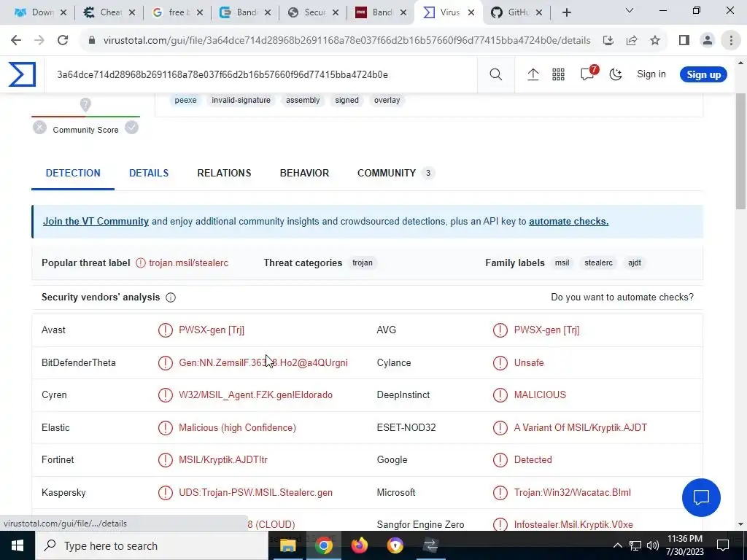Click the trojan.msil/stealerc threat label
Screen dimensions: 747x560
tap(188, 262)
